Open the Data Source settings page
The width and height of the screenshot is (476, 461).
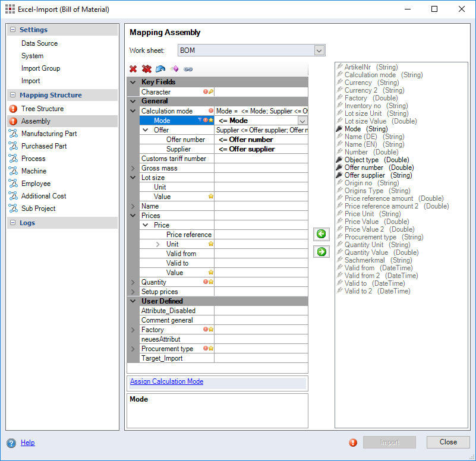point(39,43)
